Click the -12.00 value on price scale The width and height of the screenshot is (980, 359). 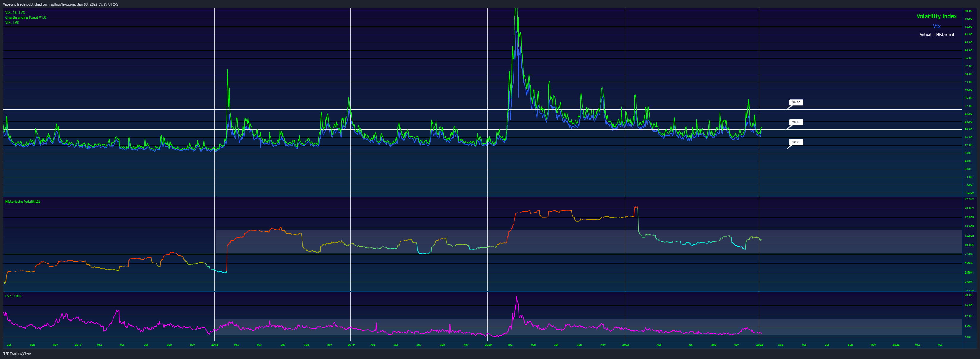click(x=969, y=193)
